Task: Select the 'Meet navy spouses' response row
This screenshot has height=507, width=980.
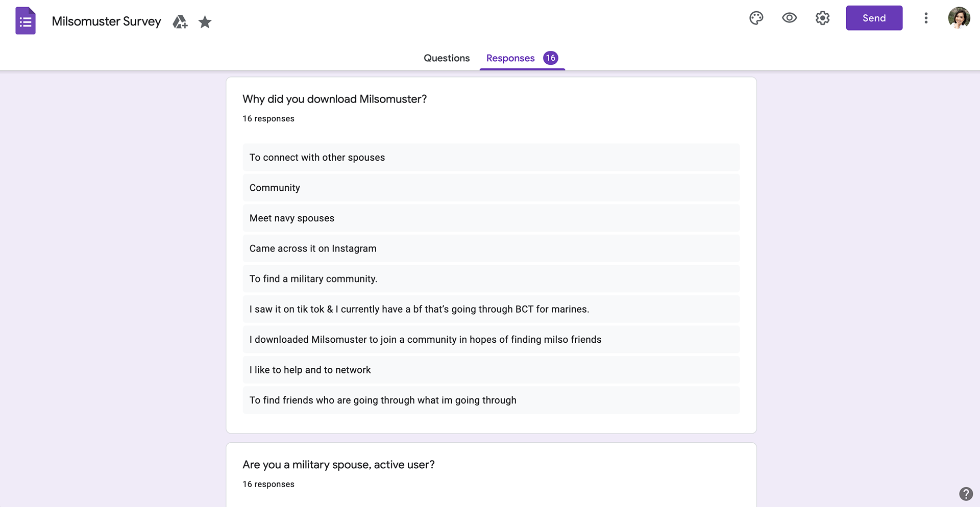Action: click(491, 218)
